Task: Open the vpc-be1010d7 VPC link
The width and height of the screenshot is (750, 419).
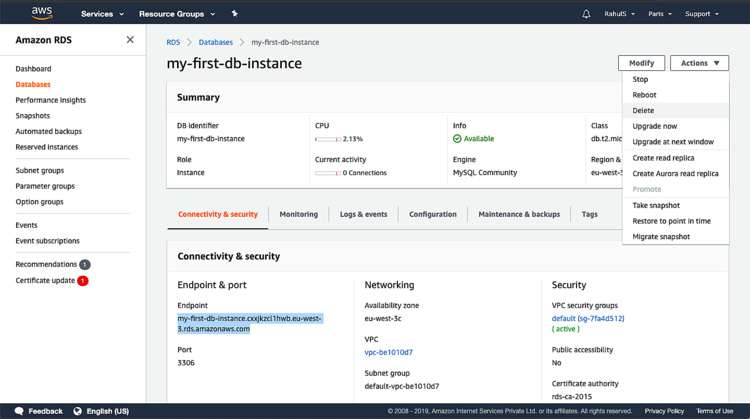Action: point(389,352)
